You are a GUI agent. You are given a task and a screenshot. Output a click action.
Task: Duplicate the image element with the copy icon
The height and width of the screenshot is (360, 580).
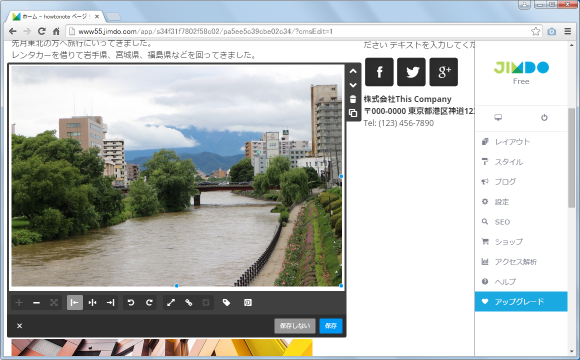353,113
